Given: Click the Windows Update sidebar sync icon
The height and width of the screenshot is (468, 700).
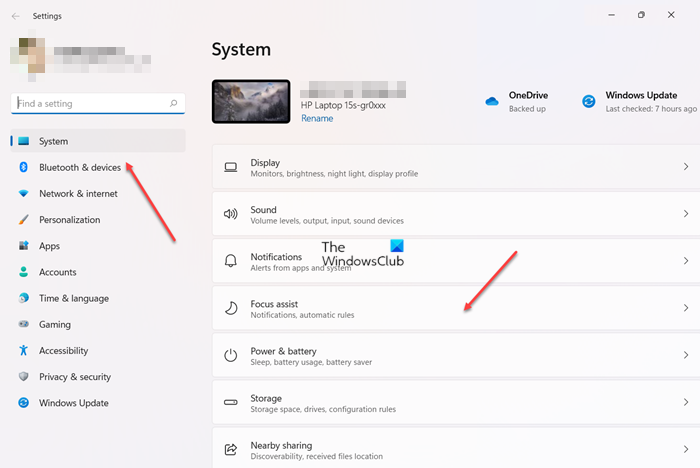Looking at the screenshot, I should 24,403.
